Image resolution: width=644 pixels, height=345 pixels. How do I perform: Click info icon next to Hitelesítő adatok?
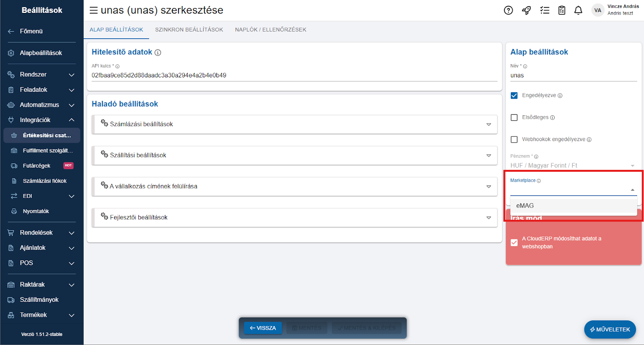(158, 53)
